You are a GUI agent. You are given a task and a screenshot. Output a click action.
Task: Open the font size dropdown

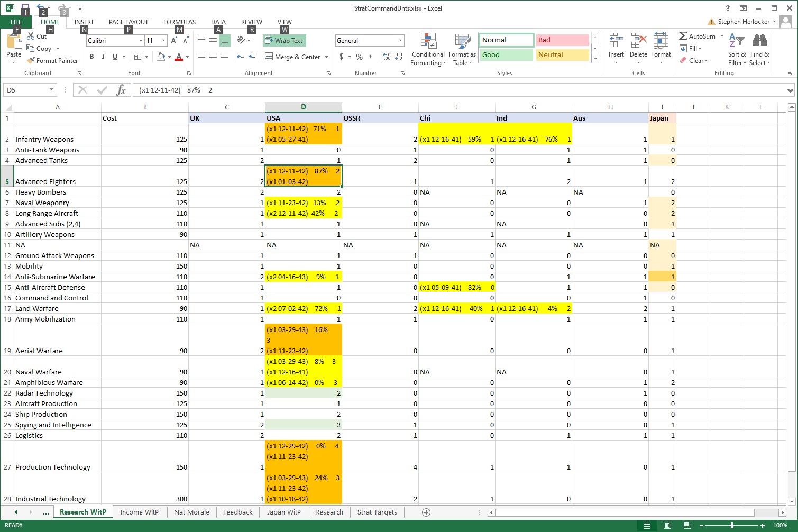pyautogui.click(x=163, y=41)
